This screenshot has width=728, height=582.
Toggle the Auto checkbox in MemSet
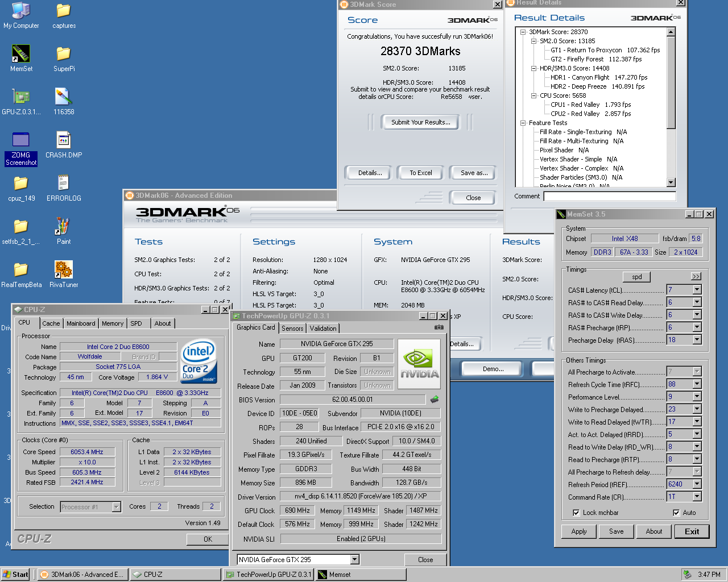point(676,513)
